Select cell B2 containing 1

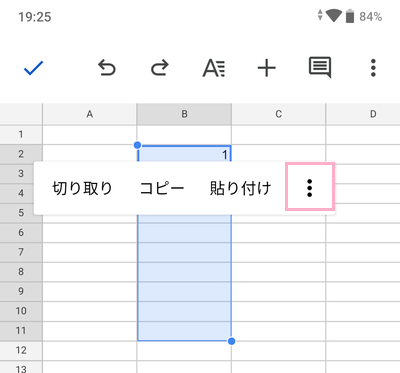point(184,154)
